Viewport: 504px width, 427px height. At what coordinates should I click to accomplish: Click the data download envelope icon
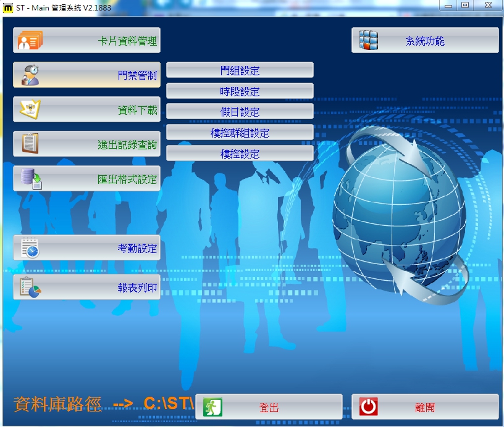point(30,109)
